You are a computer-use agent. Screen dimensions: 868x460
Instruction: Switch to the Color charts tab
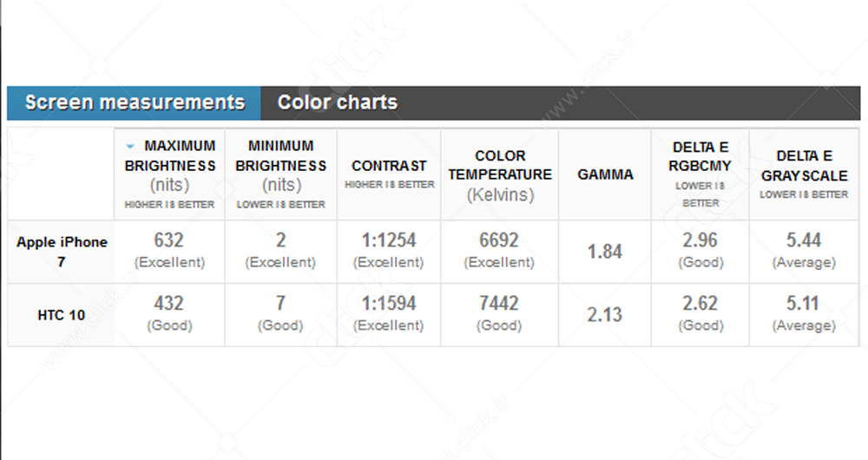pyautogui.click(x=337, y=102)
